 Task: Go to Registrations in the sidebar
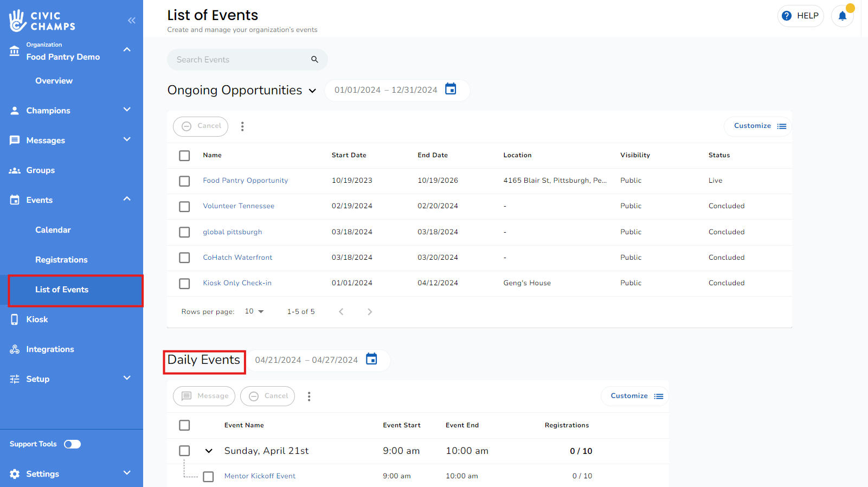pyautogui.click(x=61, y=260)
